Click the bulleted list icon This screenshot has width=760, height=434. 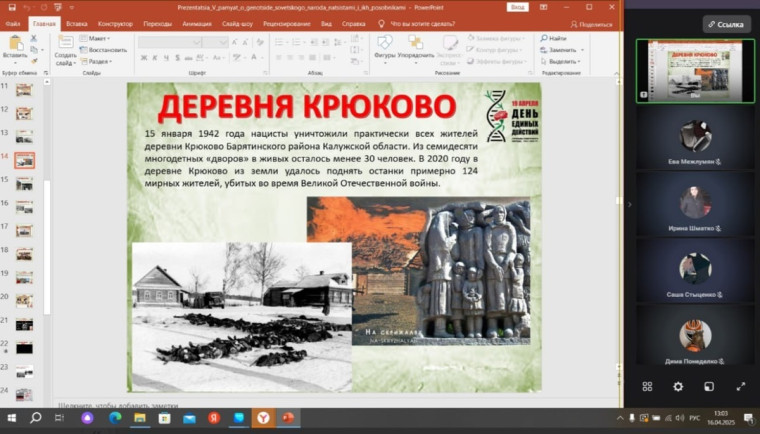click(281, 43)
